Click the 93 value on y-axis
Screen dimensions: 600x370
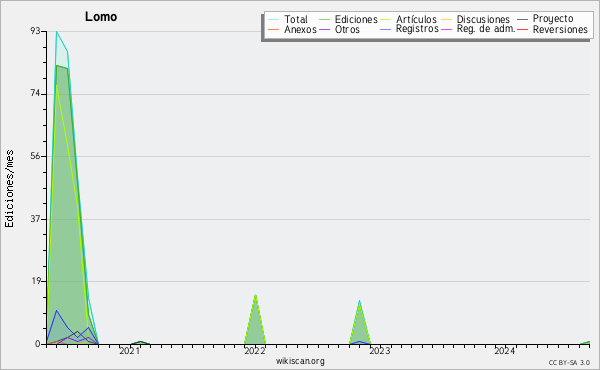click(x=35, y=31)
